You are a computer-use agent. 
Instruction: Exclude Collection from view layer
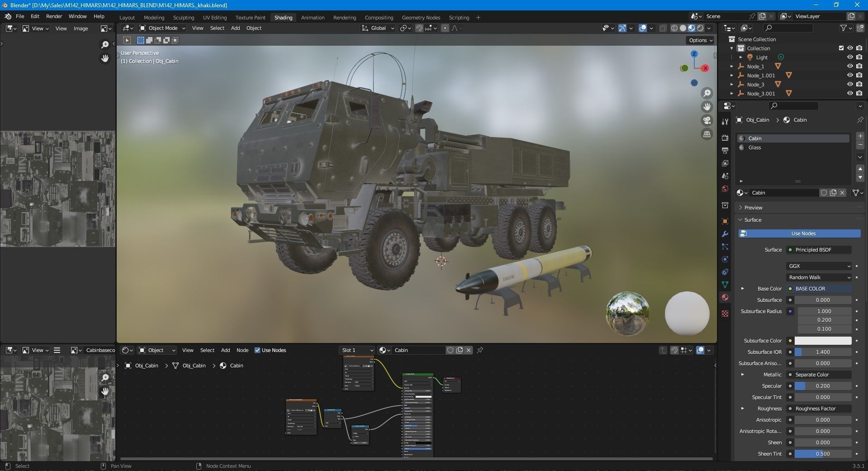pos(841,48)
